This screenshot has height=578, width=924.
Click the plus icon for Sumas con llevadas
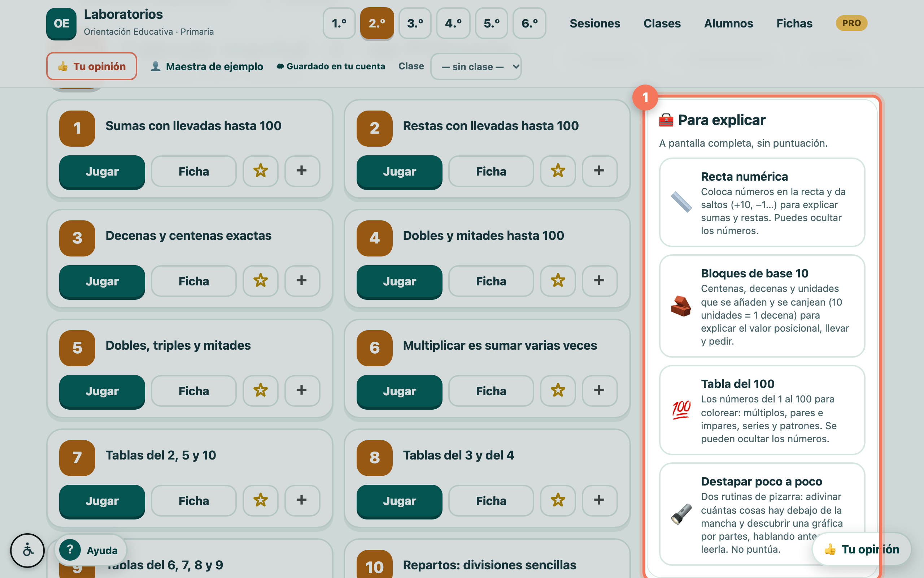(302, 171)
